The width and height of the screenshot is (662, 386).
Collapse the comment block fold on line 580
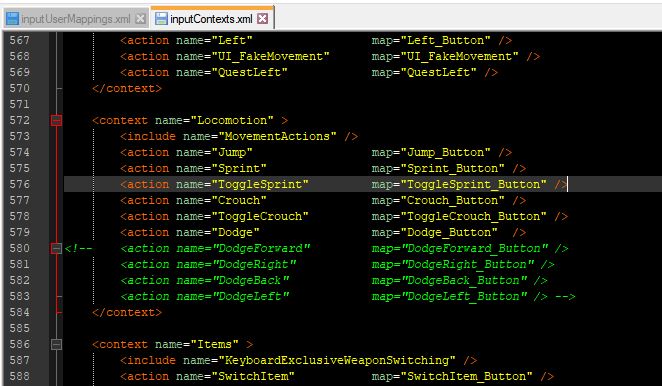point(56,248)
